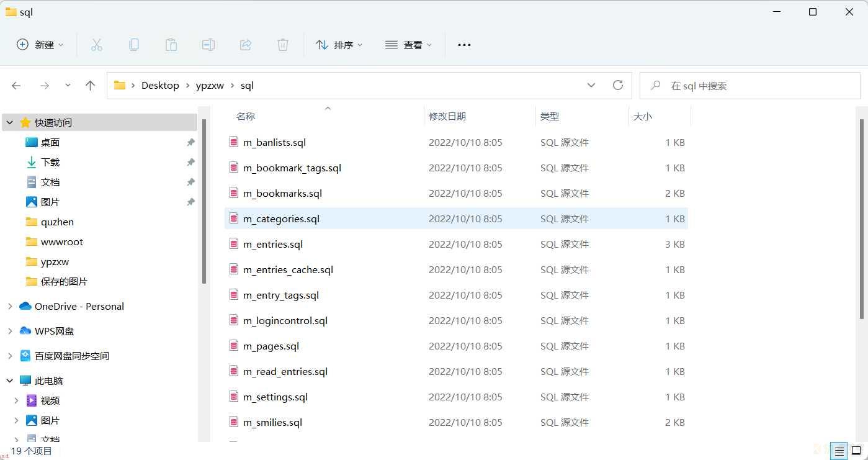Image resolution: width=868 pixels, height=460 pixels.
Task: Open ypzxw folder in sidebar
Action: [x=55, y=261]
